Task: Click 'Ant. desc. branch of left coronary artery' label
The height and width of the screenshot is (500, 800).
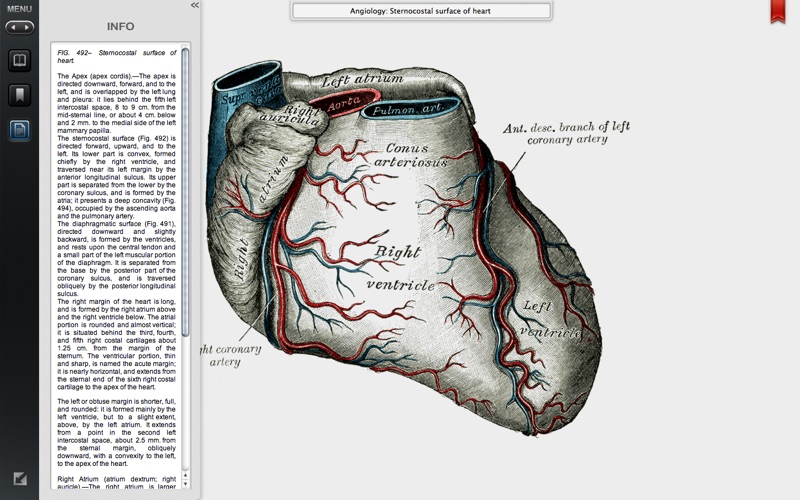Action: point(566,133)
